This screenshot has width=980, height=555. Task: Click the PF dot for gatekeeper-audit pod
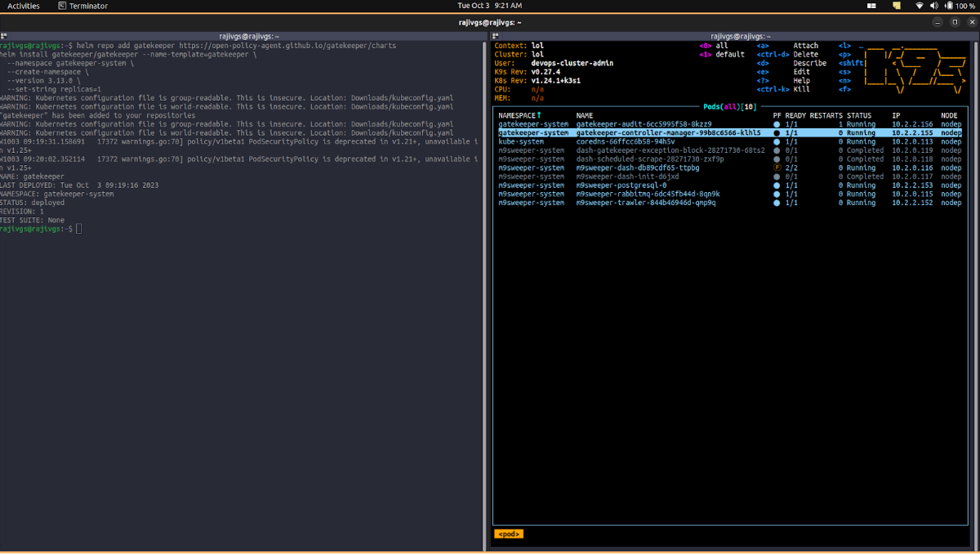(x=777, y=124)
